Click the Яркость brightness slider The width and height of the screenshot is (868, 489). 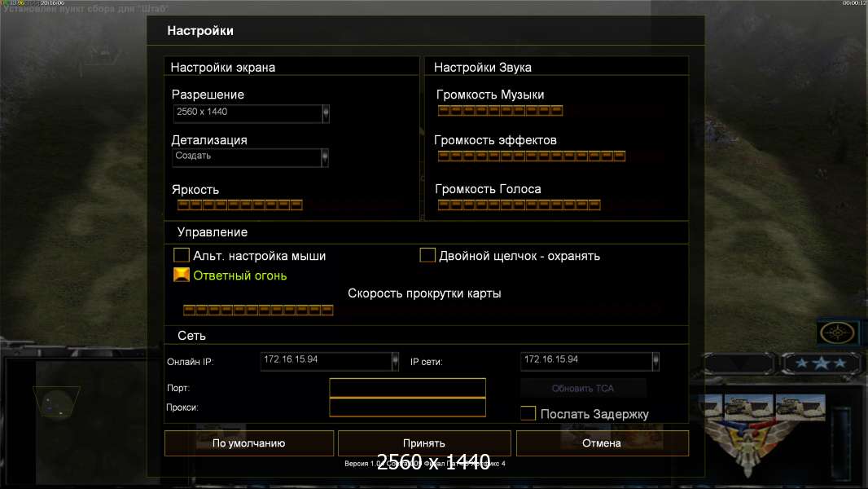click(x=240, y=205)
